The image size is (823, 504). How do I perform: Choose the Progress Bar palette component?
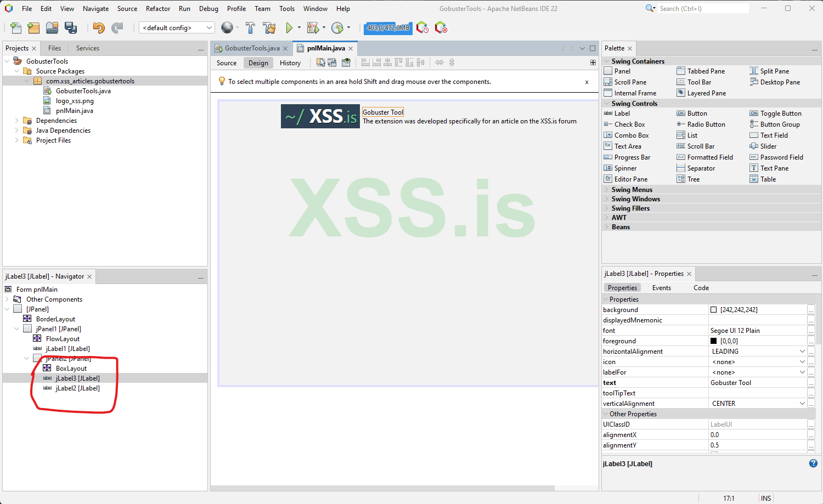point(627,157)
